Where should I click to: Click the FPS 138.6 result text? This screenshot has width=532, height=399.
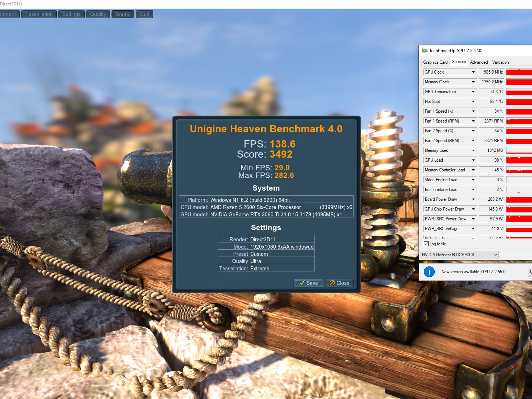269,144
